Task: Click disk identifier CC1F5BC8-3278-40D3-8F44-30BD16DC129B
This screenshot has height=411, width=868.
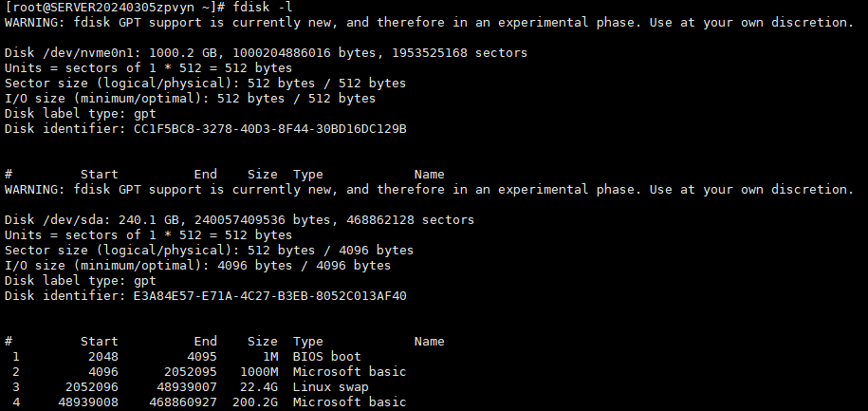Action: pyautogui.click(x=270, y=129)
